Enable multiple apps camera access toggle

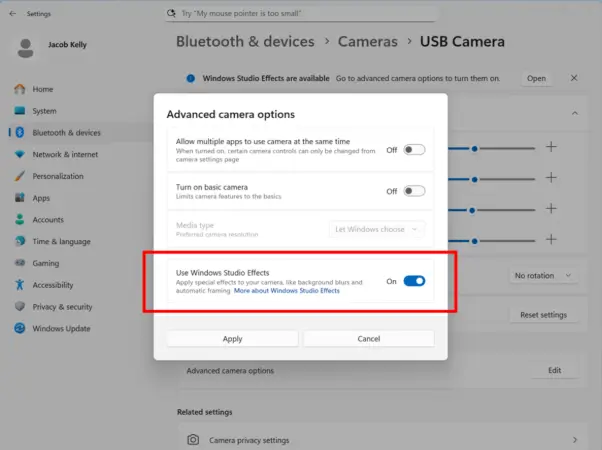414,150
